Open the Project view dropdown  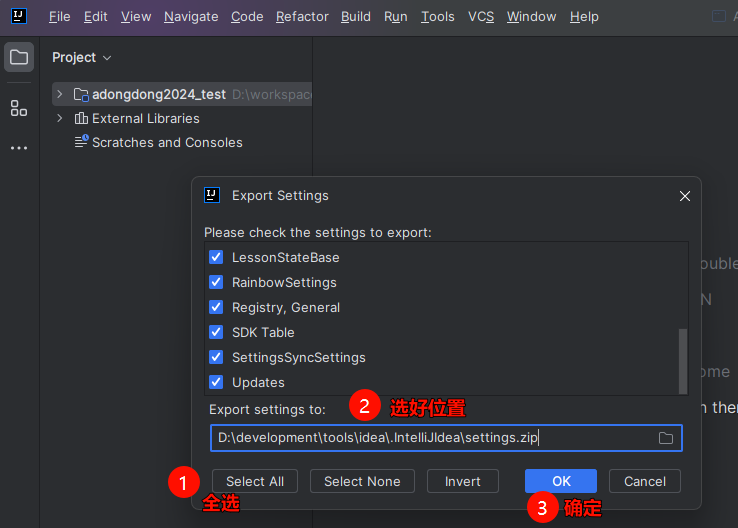(x=81, y=57)
